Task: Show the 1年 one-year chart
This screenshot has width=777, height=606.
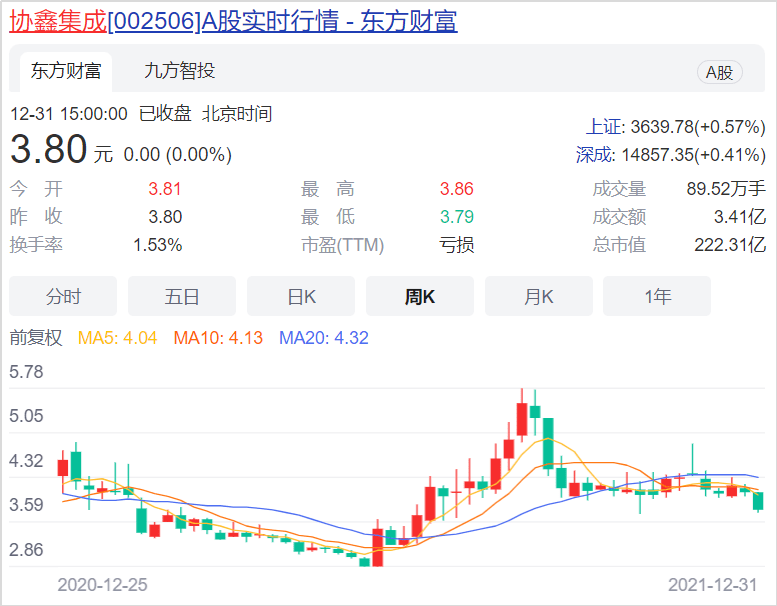Action: [x=657, y=296]
